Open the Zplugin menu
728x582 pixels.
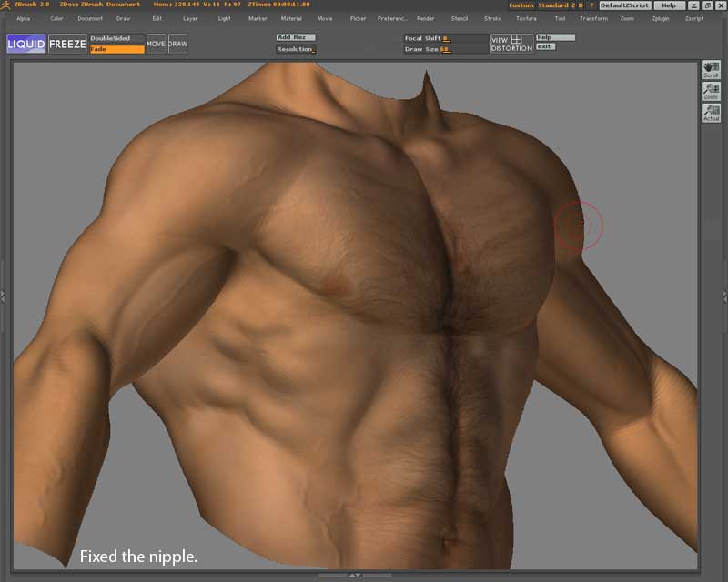click(661, 18)
